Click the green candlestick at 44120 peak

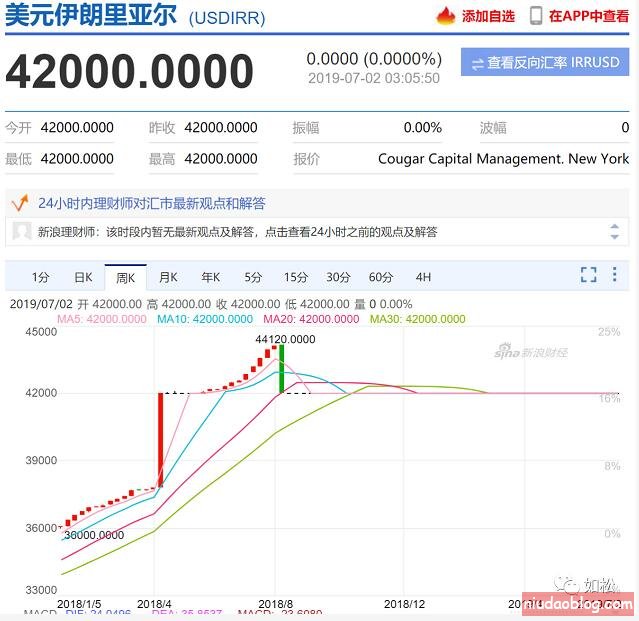[x=281, y=370]
